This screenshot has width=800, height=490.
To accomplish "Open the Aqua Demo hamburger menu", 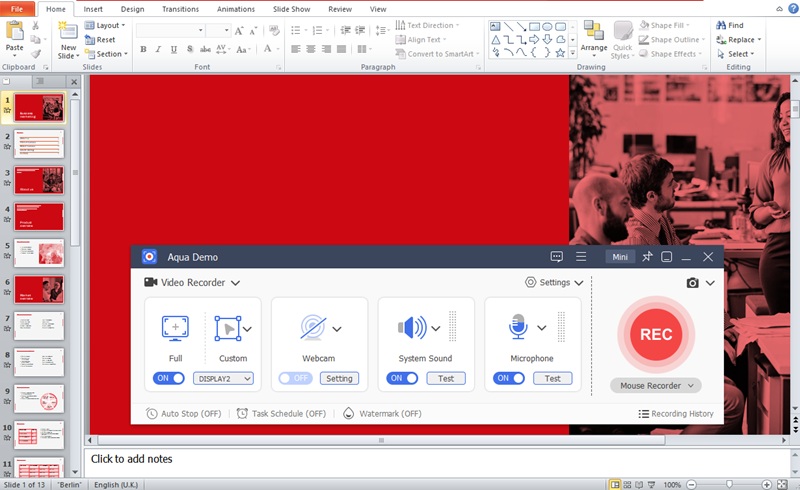I will click(x=581, y=257).
